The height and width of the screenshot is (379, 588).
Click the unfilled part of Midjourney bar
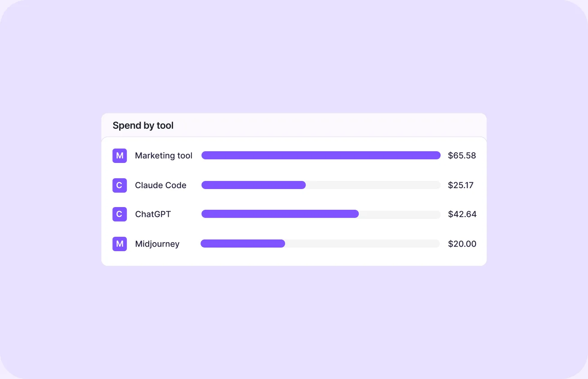click(362, 244)
